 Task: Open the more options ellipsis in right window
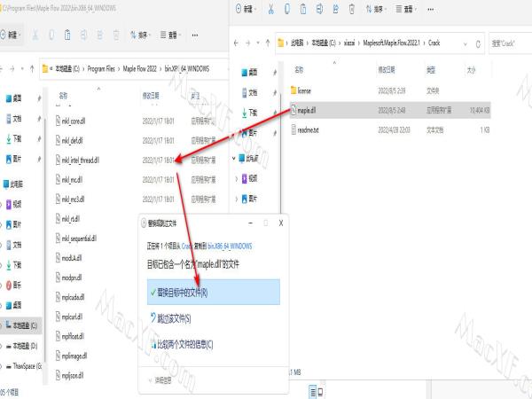tap(431, 9)
